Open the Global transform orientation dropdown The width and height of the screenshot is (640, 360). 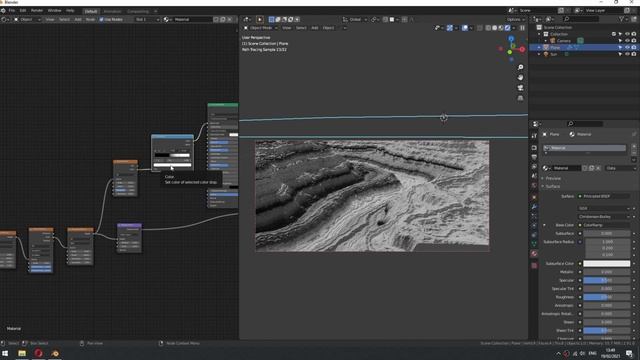[x=355, y=19]
